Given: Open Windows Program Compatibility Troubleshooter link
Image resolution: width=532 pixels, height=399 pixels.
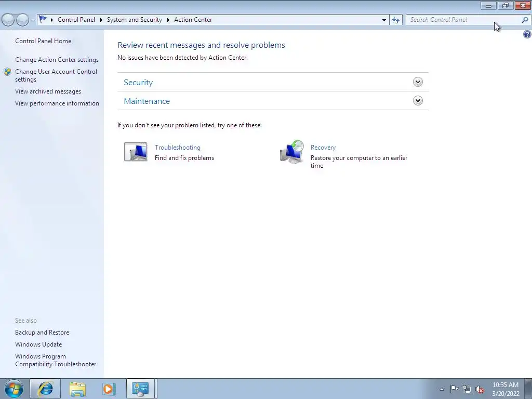Looking at the screenshot, I should coord(56,360).
